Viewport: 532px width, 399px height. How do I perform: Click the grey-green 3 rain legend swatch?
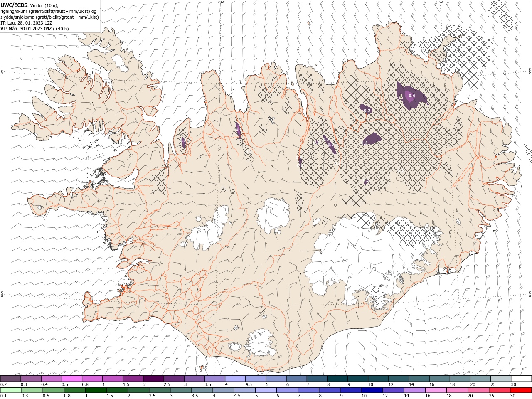[x=181, y=390]
